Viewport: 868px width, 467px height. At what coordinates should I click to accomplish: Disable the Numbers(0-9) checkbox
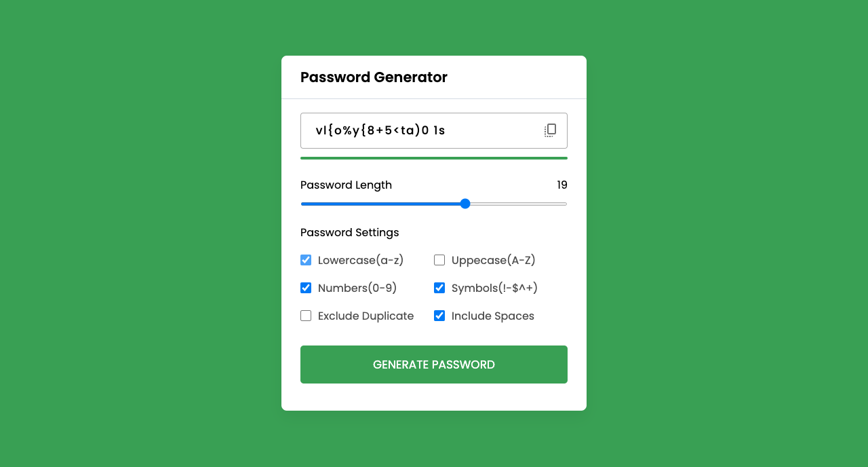click(305, 288)
